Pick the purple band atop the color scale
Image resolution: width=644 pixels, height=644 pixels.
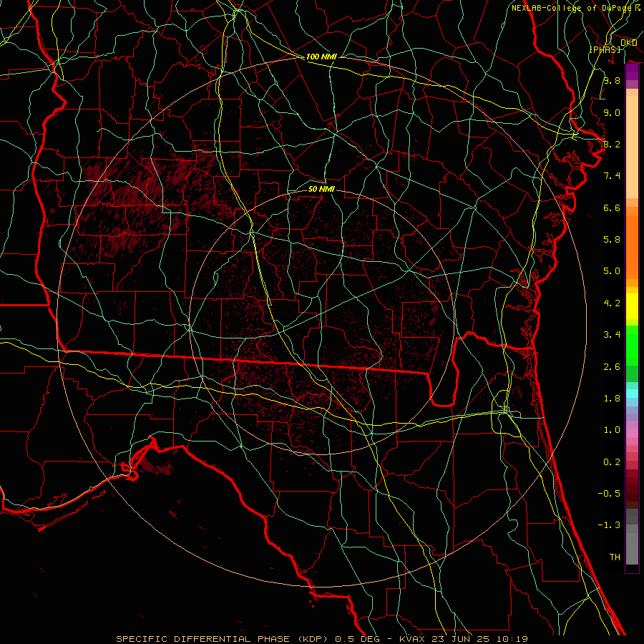(x=632, y=72)
